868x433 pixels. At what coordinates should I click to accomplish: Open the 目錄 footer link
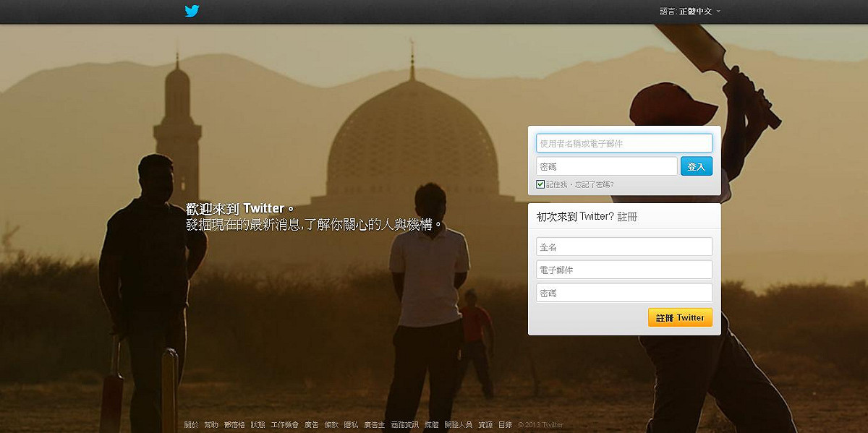(505, 424)
